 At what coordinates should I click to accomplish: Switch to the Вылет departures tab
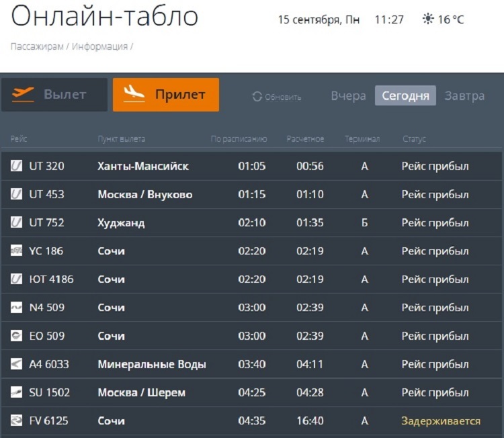coord(54,95)
